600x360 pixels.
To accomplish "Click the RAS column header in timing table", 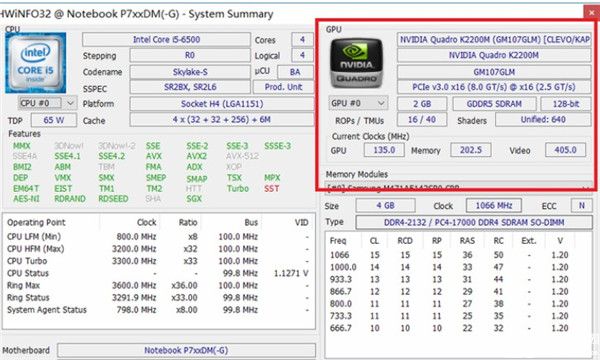I will (467, 241).
